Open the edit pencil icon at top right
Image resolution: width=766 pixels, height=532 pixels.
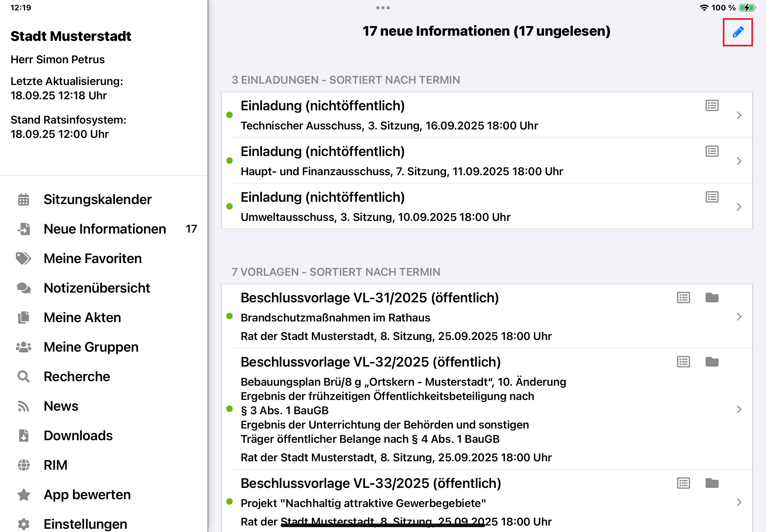(738, 32)
